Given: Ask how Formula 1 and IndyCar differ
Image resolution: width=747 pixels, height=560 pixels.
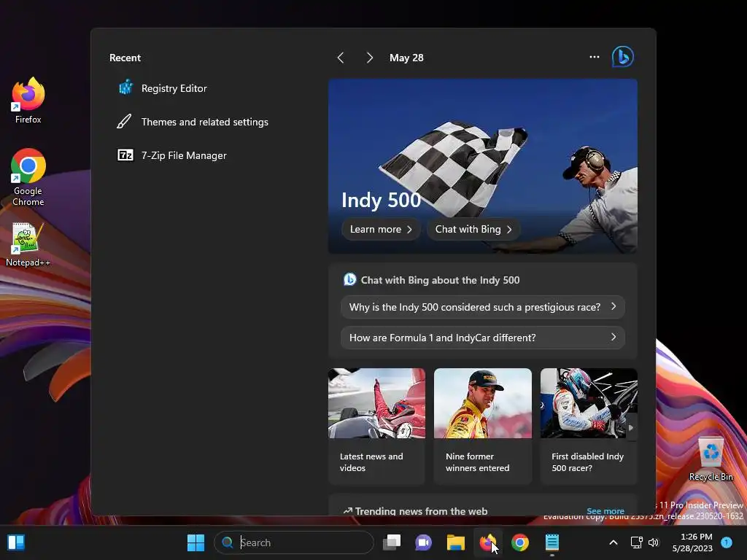Looking at the screenshot, I should click(483, 338).
